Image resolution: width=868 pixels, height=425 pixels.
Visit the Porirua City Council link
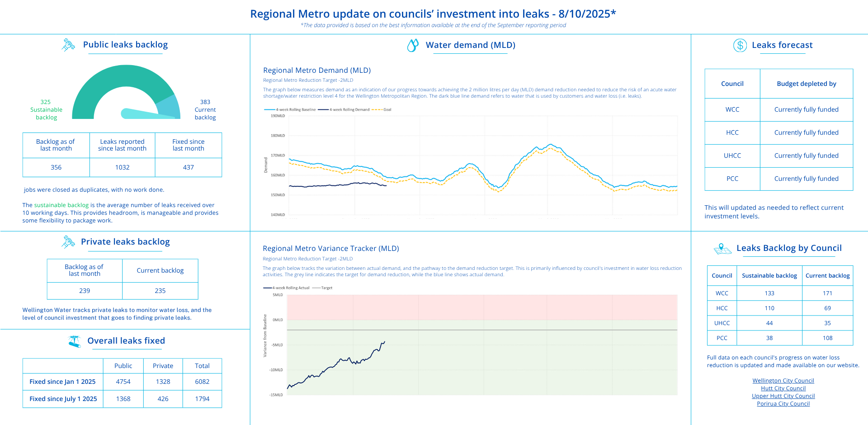tap(783, 404)
